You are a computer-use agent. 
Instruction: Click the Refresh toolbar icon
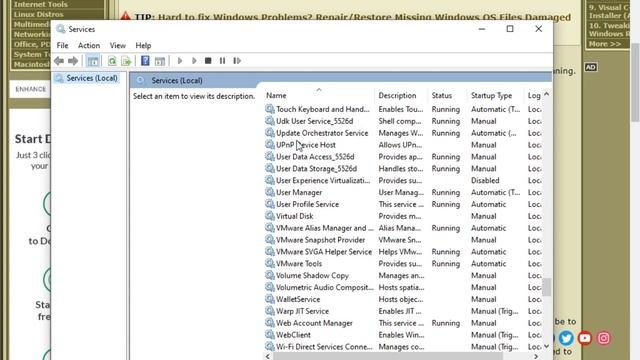tap(112, 61)
